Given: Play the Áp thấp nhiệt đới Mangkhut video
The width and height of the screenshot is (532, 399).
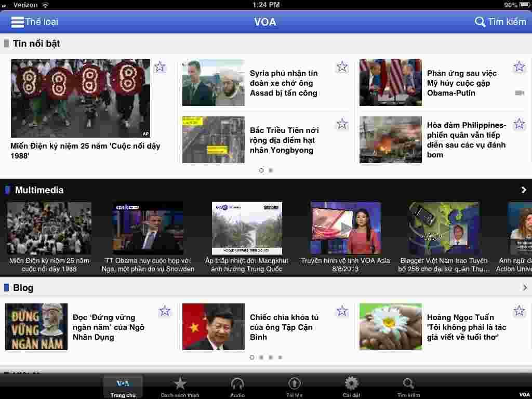Looking at the screenshot, I should [x=247, y=228].
